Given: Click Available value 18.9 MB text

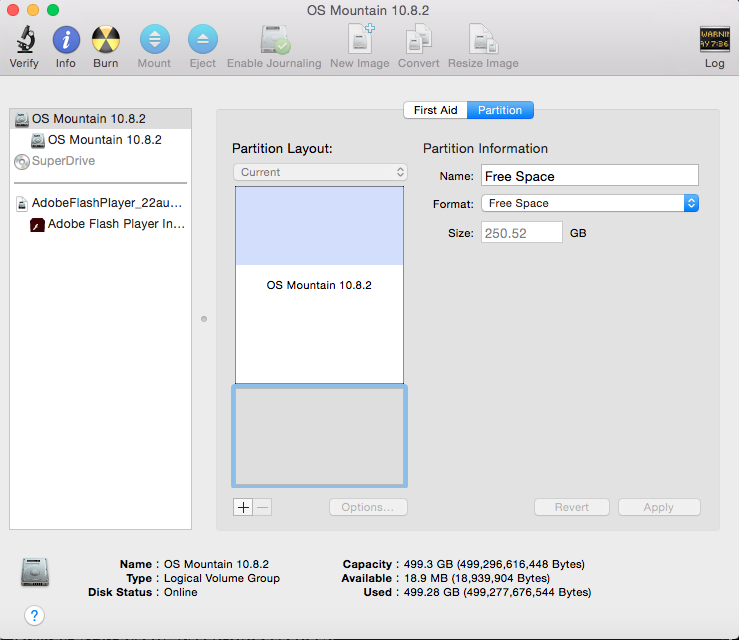Looking at the screenshot, I should 476,578.
